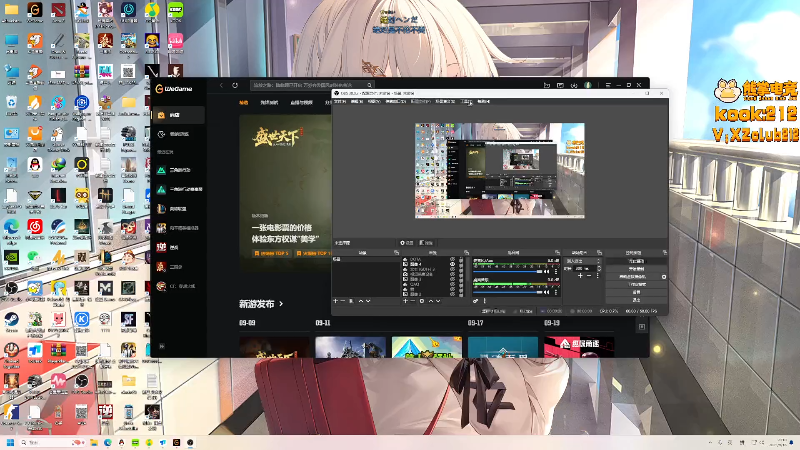
Task: Click 启动虚拟摄像机 button in Controls
Action: pos(633,277)
